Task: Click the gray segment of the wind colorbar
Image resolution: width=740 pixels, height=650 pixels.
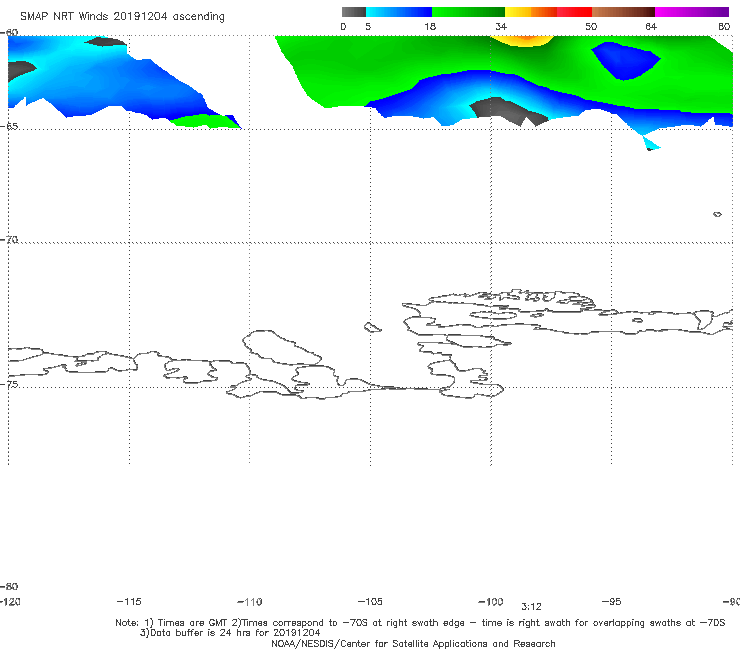Action: pyautogui.click(x=353, y=12)
